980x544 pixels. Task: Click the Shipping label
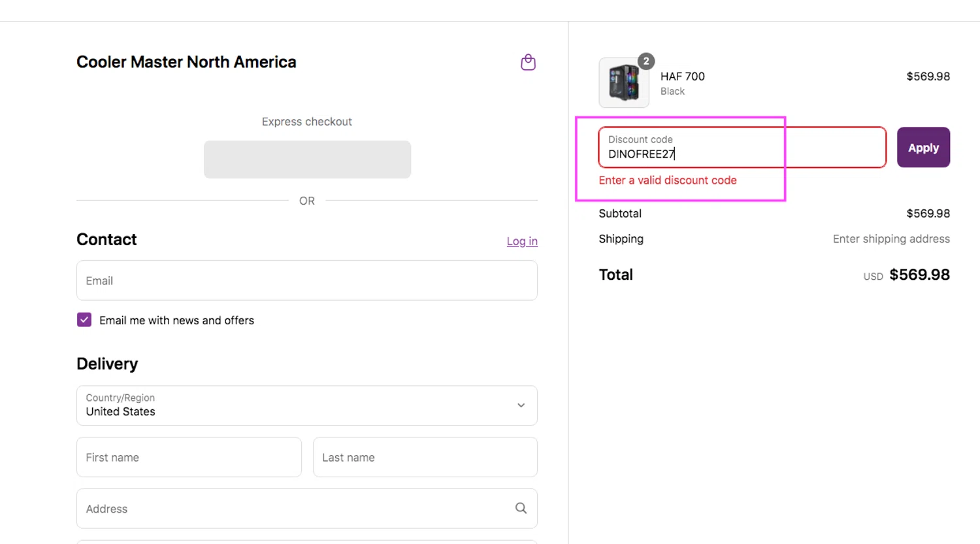[x=621, y=239]
